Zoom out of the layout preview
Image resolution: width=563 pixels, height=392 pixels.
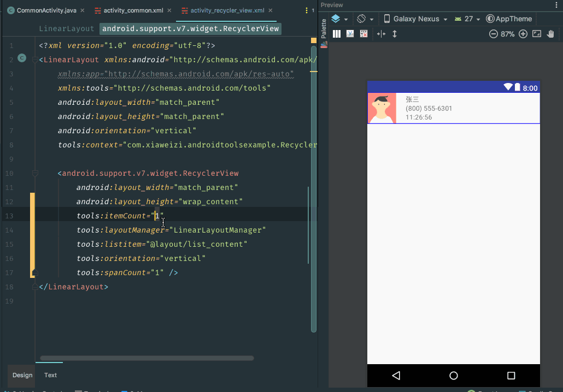pos(493,34)
